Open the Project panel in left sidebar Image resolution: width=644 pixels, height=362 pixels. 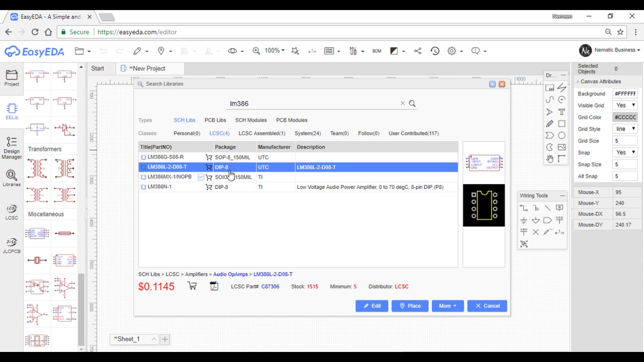point(12,78)
